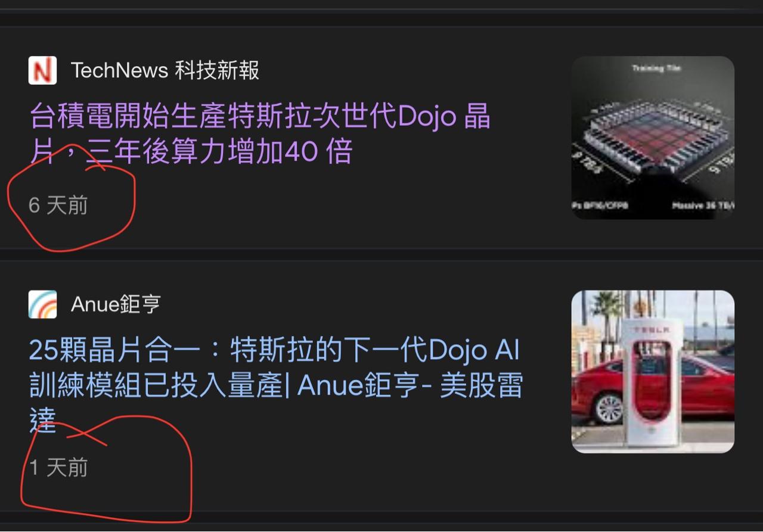Open the 台積電開始生產特斯拉次世代Dojo headline
Viewport: 763px width, 532px height.
(x=260, y=134)
